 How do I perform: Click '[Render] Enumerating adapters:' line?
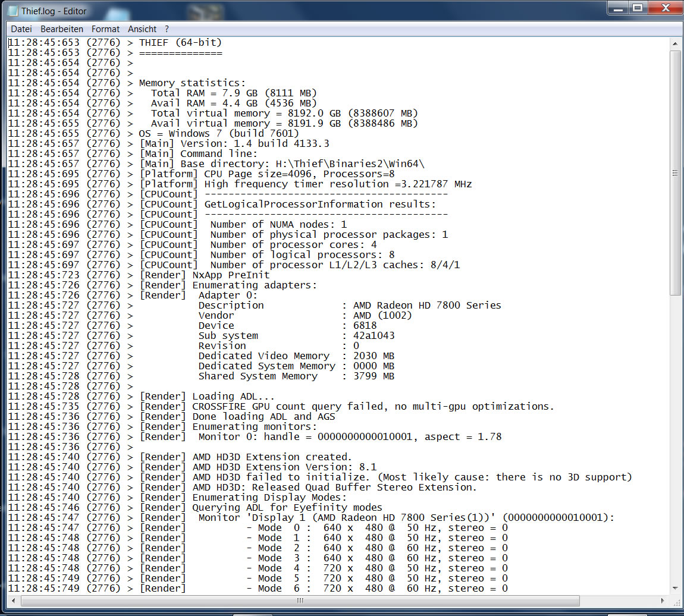(x=228, y=285)
